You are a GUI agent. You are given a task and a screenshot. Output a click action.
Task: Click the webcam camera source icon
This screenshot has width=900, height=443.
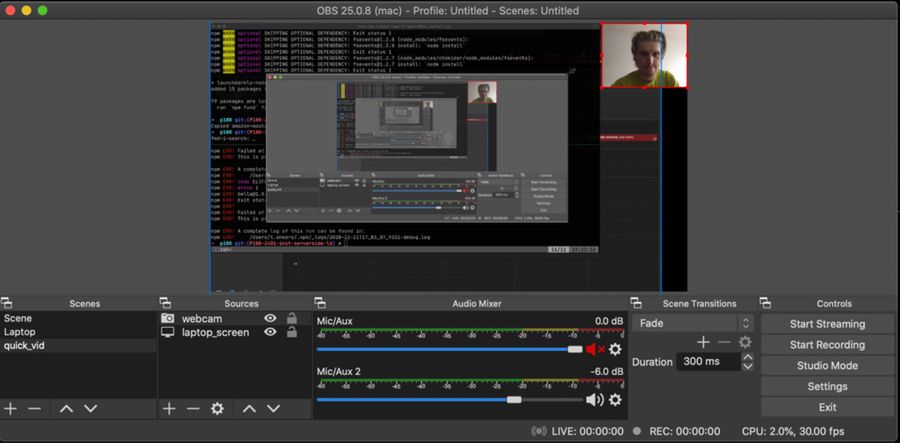(168, 318)
